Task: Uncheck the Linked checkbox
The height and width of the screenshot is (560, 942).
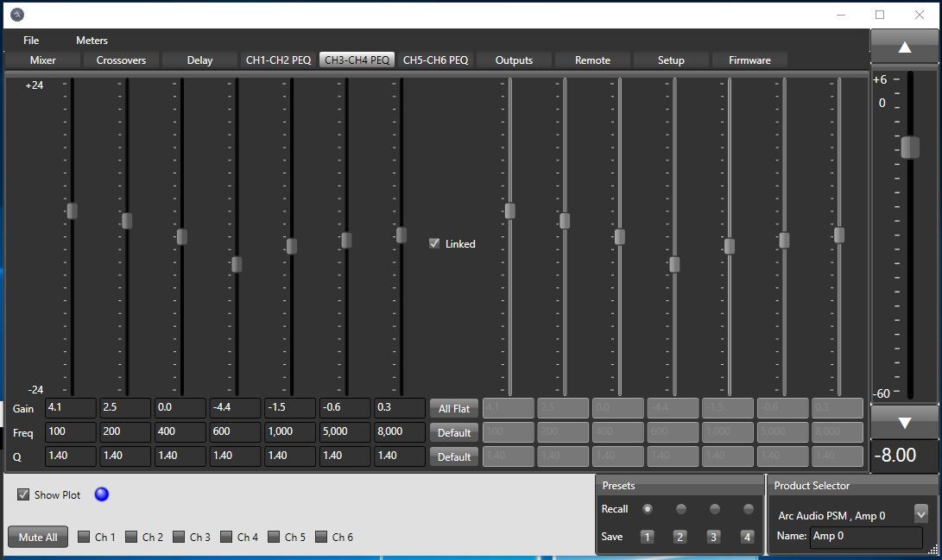Action: tap(434, 243)
